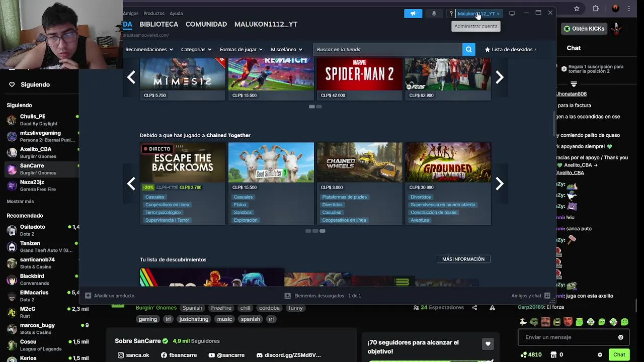This screenshot has height=362, width=644.
Task: Open the Spider-Man 2 game card
Action: click(x=360, y=79)
